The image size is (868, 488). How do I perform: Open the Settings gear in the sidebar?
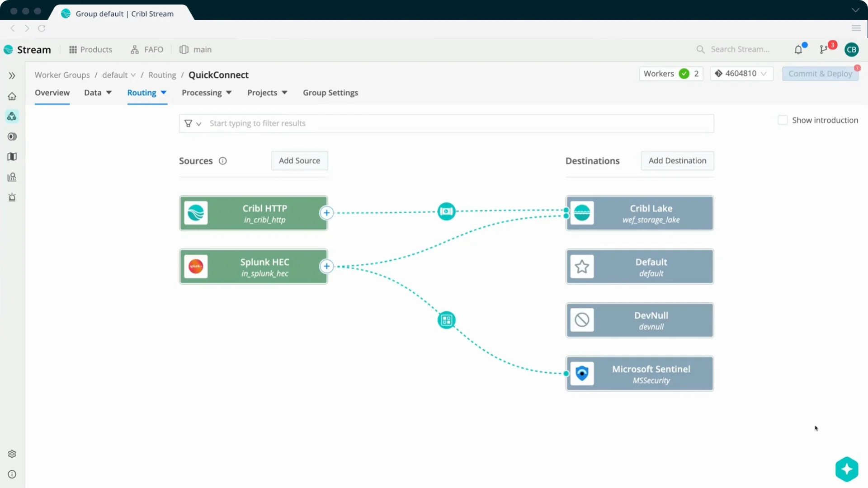pyautogui.click(x=12, y=454)
